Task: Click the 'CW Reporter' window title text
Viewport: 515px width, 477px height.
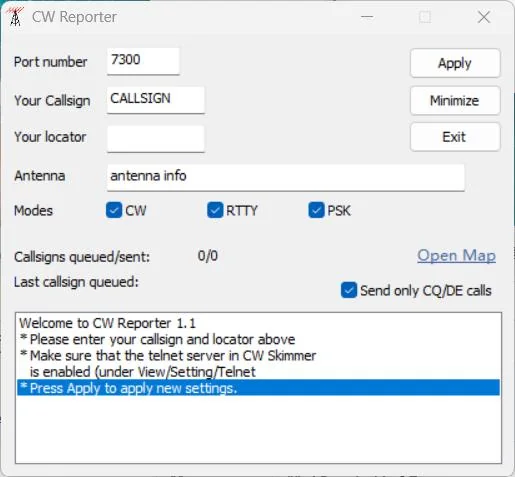Action: 74,17
